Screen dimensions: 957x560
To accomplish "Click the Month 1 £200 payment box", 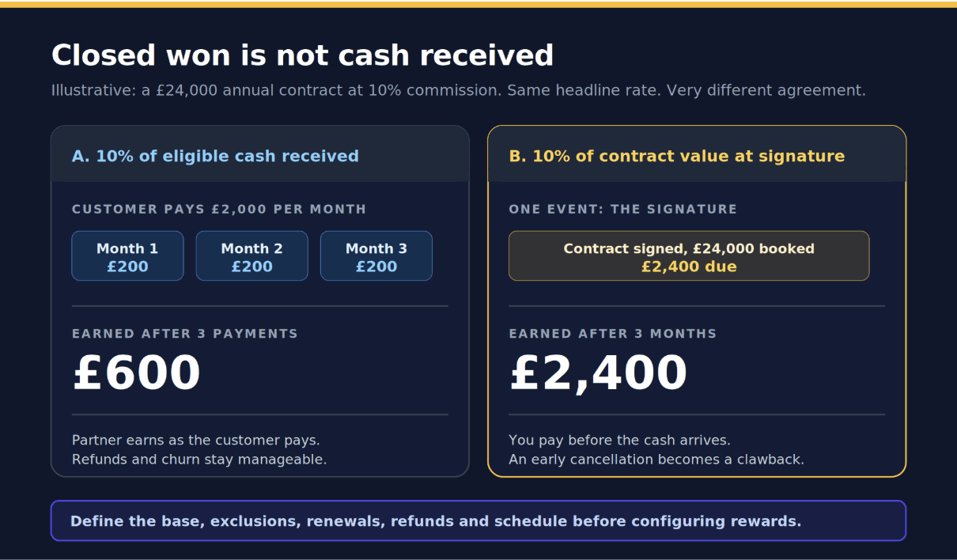I will (127, 255).
